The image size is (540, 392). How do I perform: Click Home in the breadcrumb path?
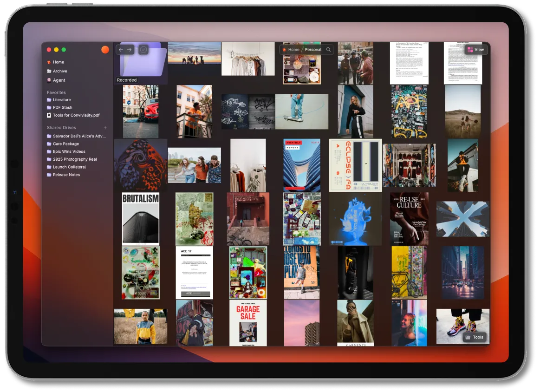(x=293, y=50)
